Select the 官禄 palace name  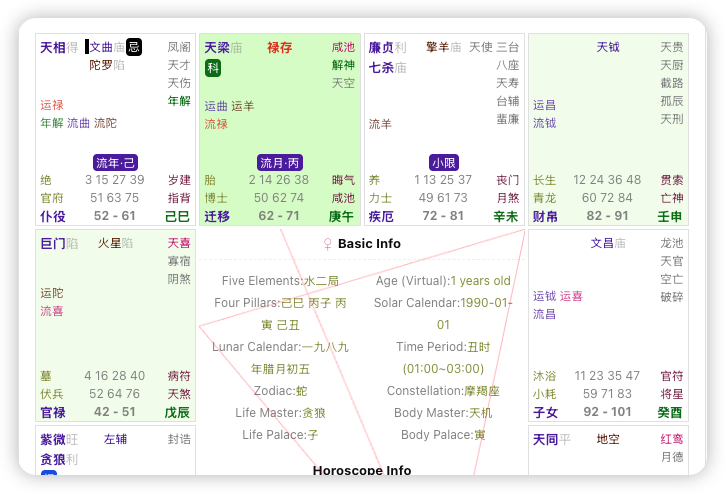[x=53, y=413]
